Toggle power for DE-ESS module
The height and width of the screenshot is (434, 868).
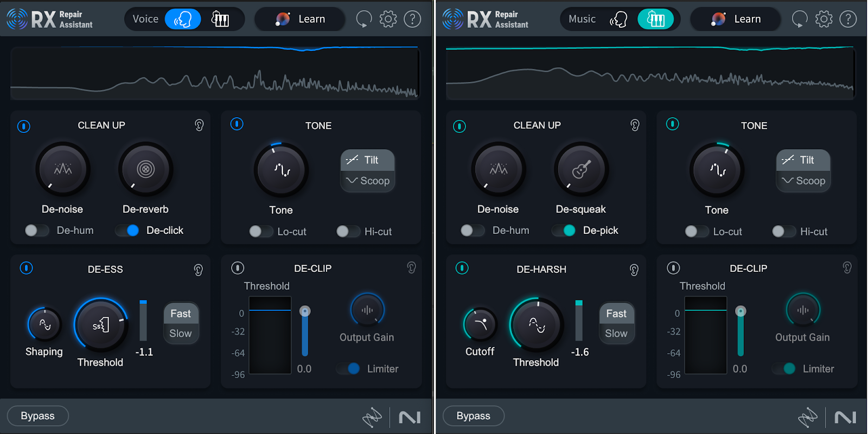pyautogui.click(x=26, y=268)
